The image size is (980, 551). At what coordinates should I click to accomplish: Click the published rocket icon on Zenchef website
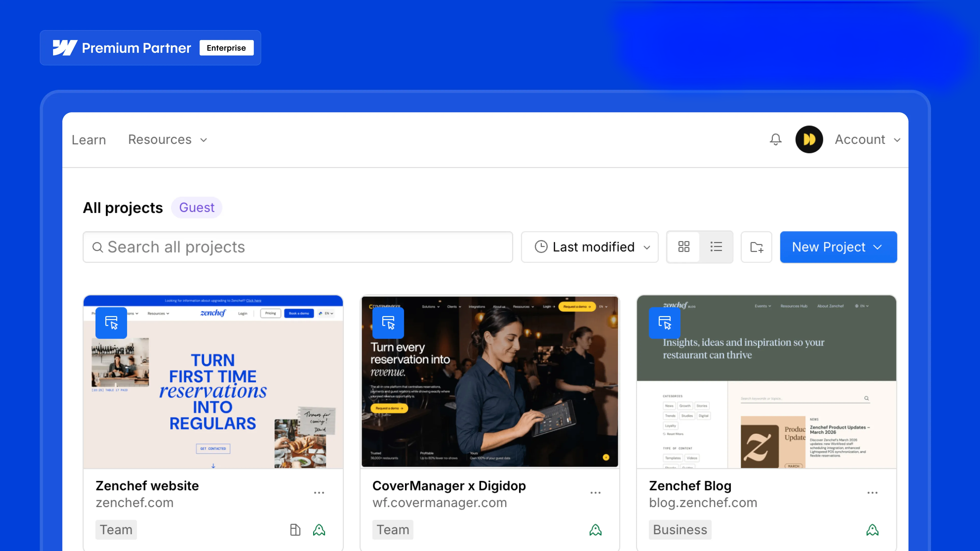pyautogui.click(x=319, y=530)
